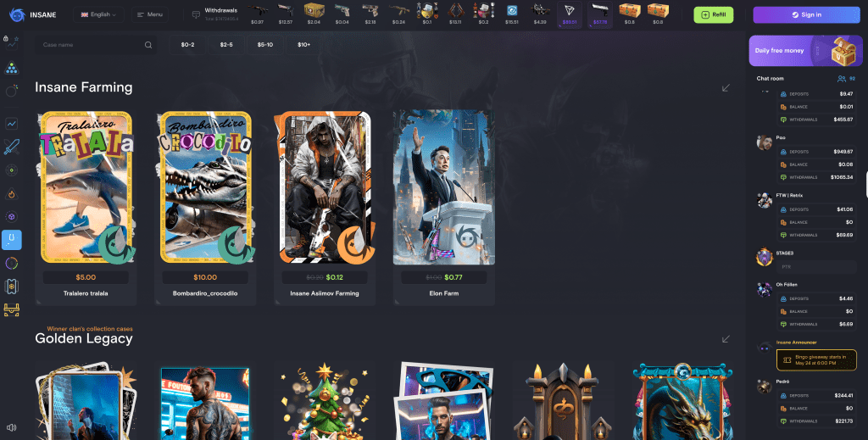The width and height of the screenshot is (868, 440).
Task: Filter cases by $2-5 price
Action: pyautogui.click(x=226, y=45)
